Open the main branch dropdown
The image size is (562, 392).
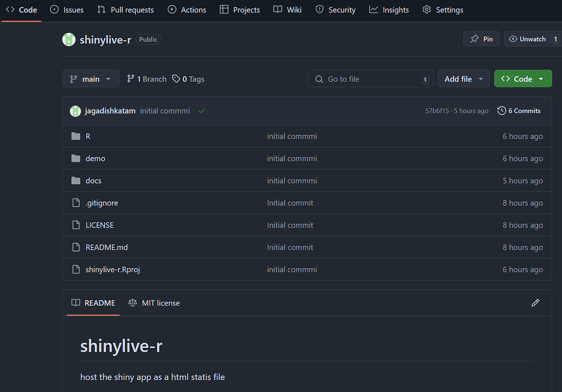(91, 78)
